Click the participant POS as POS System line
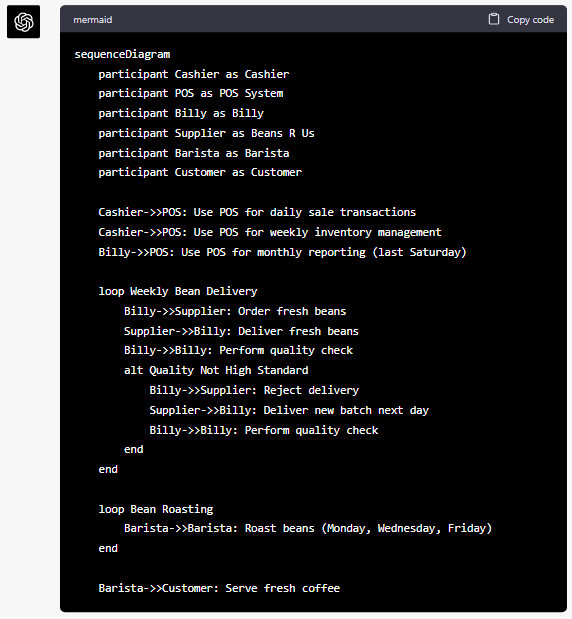572x619 pixels. (191, 94)
